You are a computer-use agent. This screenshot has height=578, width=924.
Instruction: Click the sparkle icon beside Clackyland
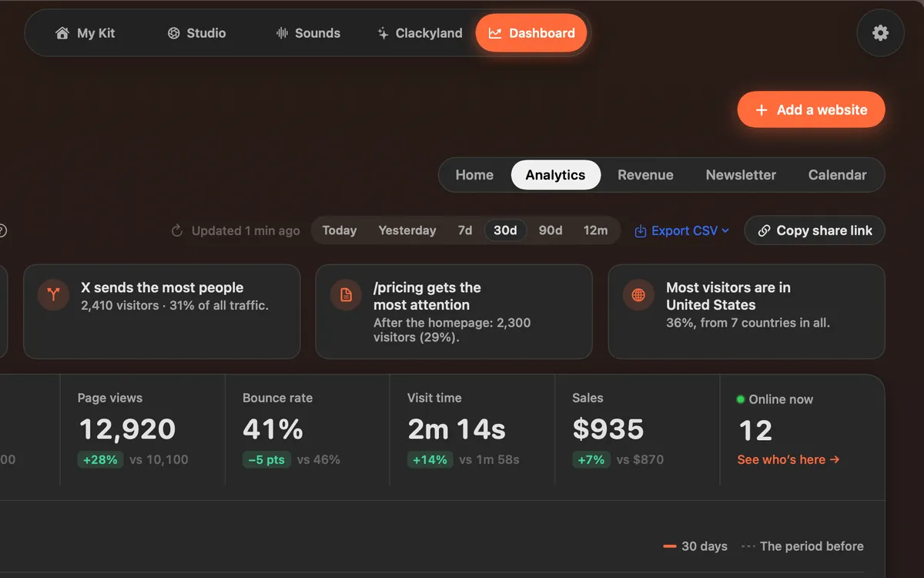(383, 33)
